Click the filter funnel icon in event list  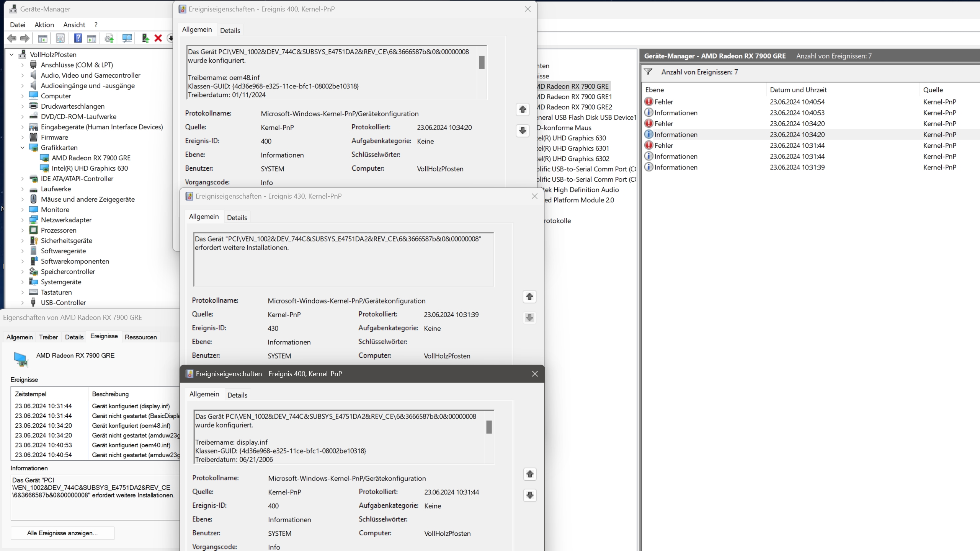tap(648, 72)
